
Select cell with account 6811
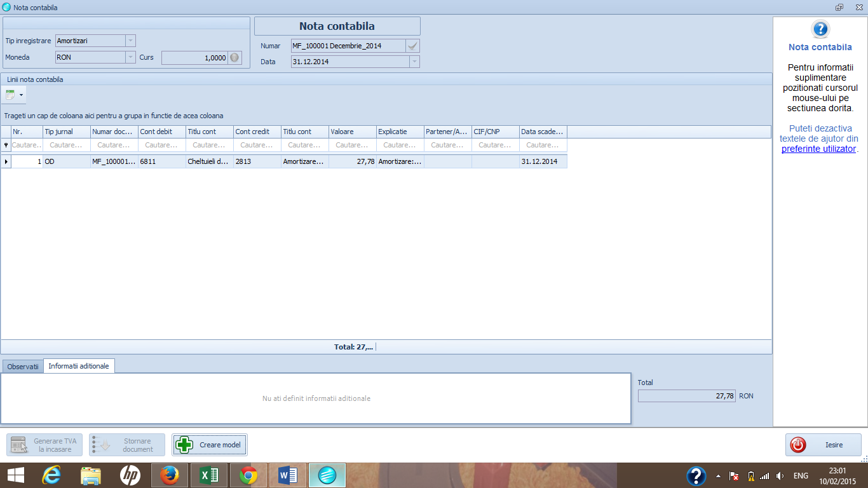(x=162, y=162)
